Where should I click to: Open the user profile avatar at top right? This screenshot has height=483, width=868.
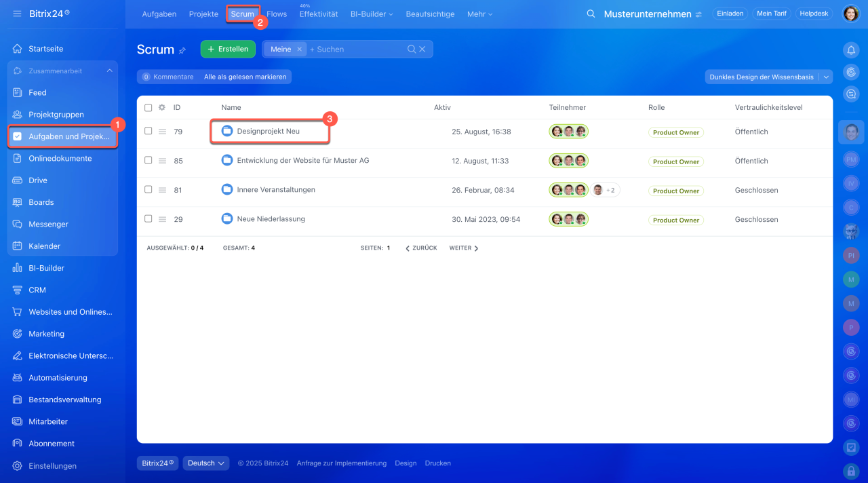[x=851, y=14]
